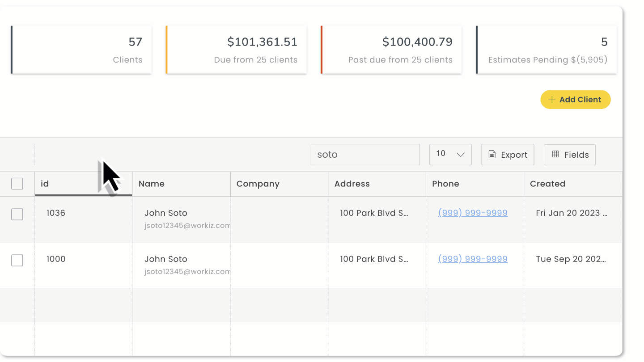Call phone number for client 1000
This screenshot has width=644, height=362.
473,259
